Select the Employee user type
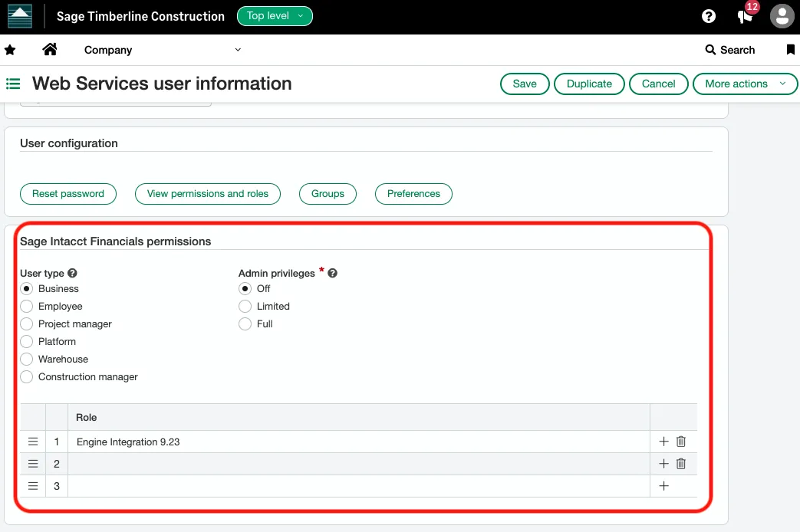 [x=27, y=307]
